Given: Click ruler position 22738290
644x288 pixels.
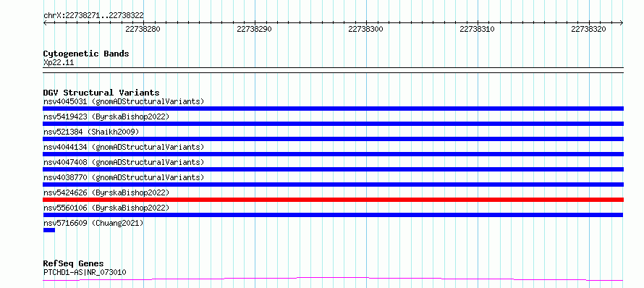Looking at the screenshot, I should click(255, 29).
